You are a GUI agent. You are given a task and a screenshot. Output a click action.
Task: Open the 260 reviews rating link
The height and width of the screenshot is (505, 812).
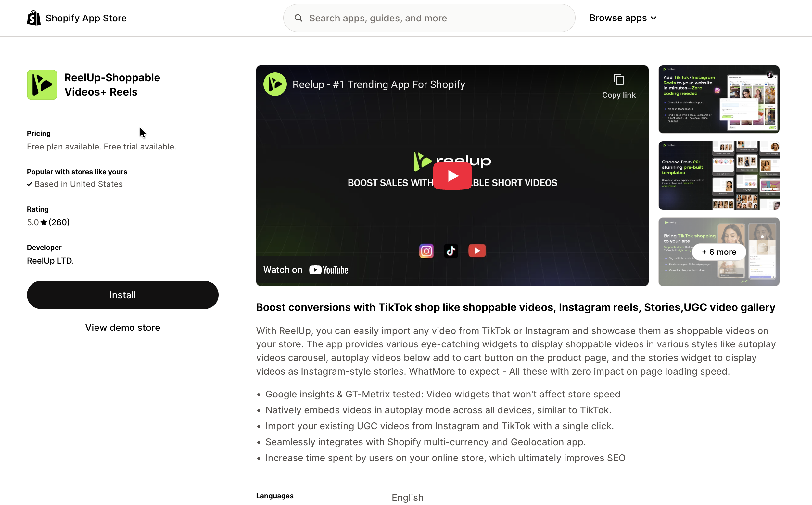click(59, 222)
